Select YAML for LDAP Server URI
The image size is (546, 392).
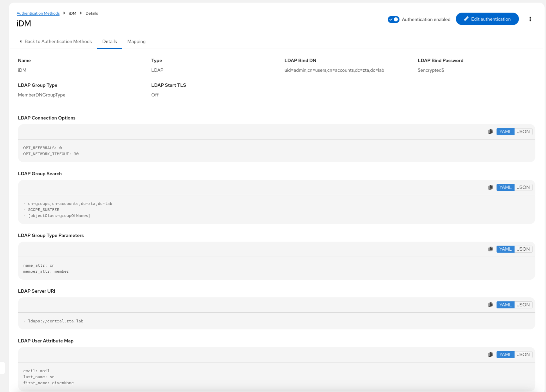click(x=505, y=305)
